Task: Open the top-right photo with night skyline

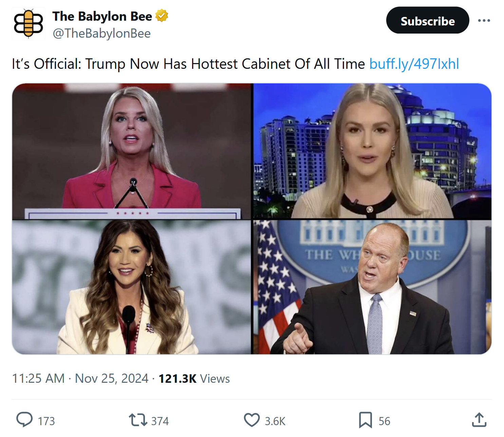Action: (372, 151)
